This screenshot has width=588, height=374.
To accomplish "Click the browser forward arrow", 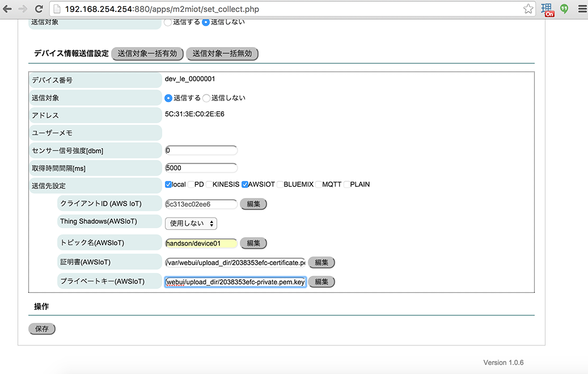I will [23, 9].
